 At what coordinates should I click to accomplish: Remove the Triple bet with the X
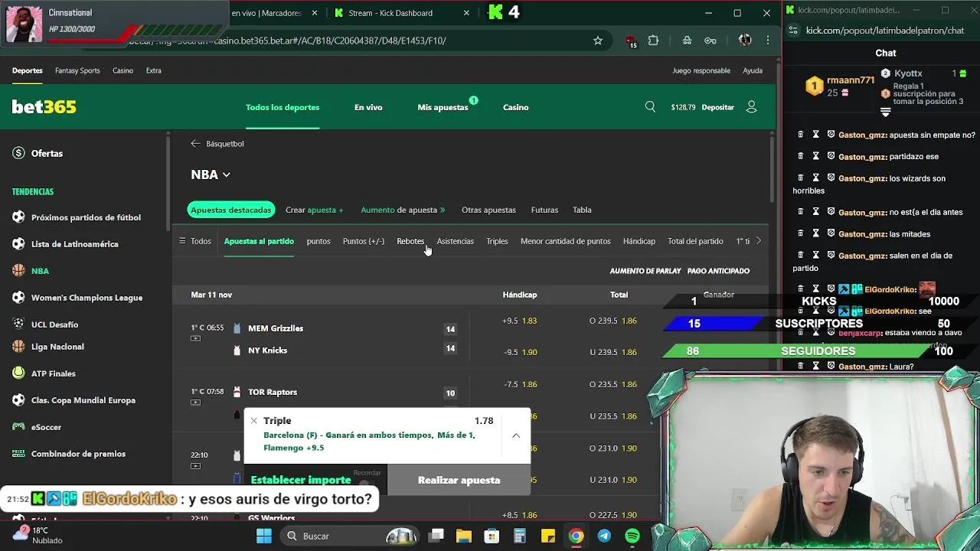point(253,421)
